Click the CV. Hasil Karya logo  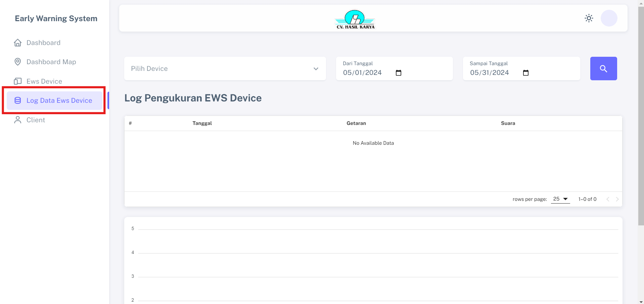[355, 19]
